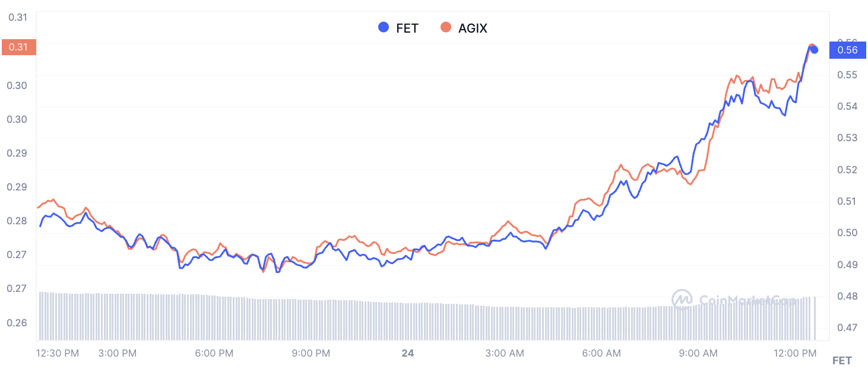
Task: Toggle the blue FET legend dot
Action: [384, 27]
